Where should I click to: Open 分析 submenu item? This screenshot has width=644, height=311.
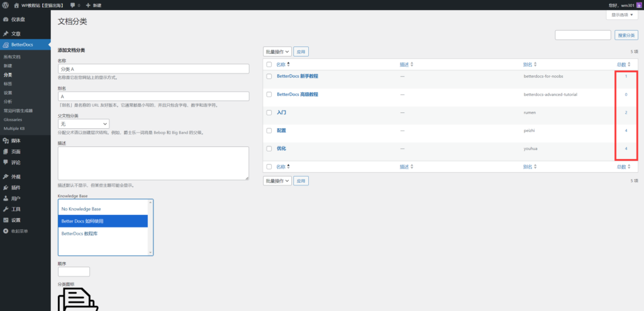click(8, 102)
